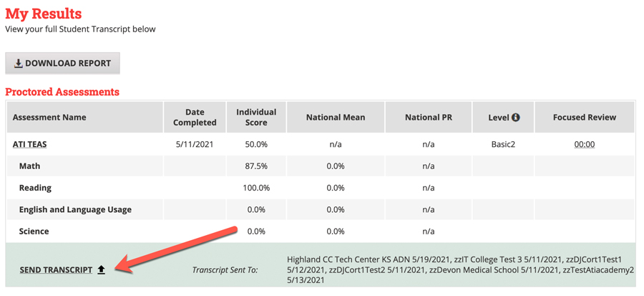Click the download icon in the Download Report button

click(x=19, y=64)
